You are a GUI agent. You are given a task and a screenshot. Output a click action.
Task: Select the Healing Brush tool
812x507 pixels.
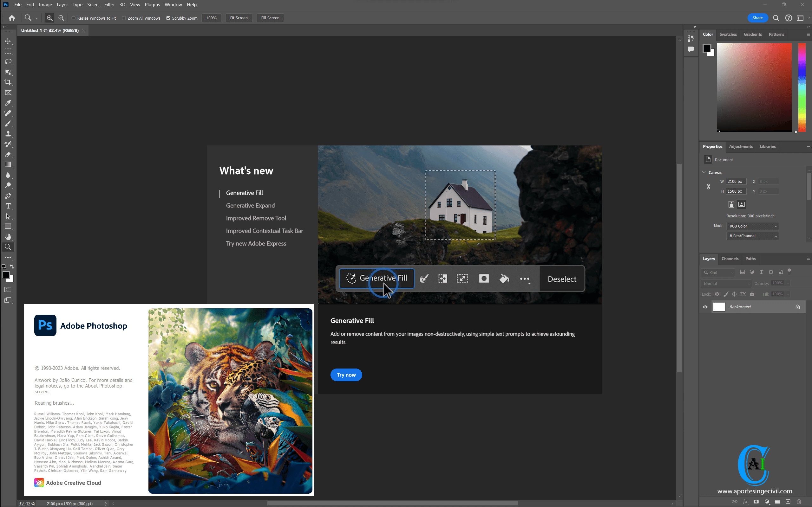pyautogui.click(x=8, y=114)
